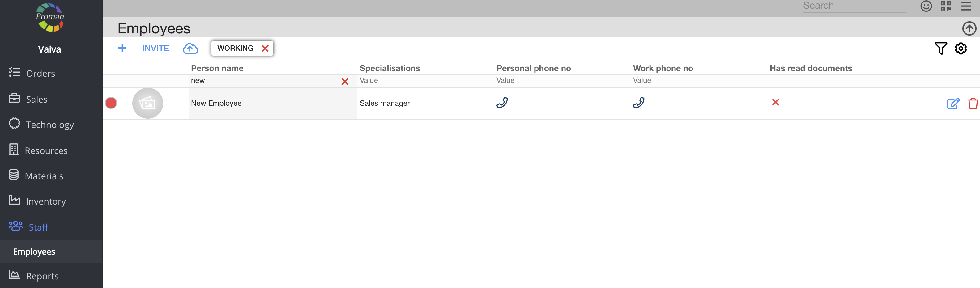Open the Reports menu item
This screenshot has width=980, height=288.
[x=42, y=276]
